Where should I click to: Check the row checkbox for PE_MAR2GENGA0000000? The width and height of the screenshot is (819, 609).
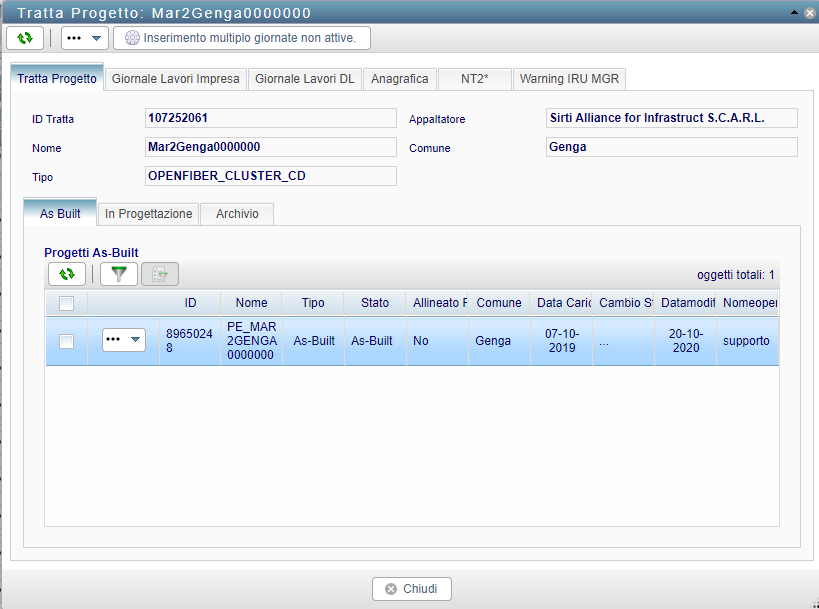point(66,341)
